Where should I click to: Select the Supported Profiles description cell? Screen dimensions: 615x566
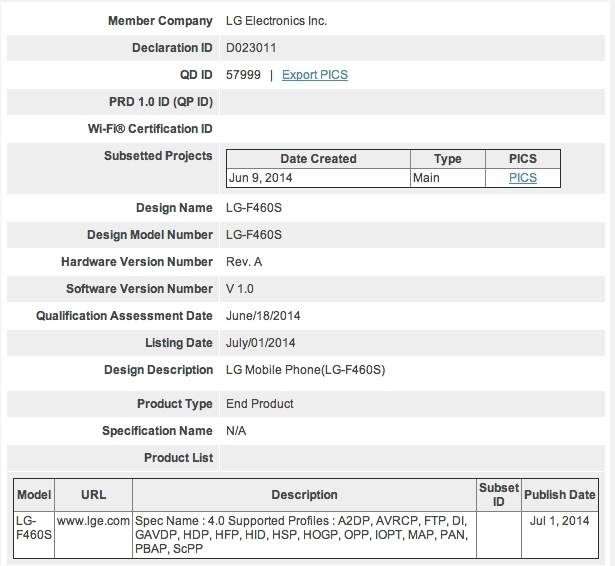coord(302,535)
